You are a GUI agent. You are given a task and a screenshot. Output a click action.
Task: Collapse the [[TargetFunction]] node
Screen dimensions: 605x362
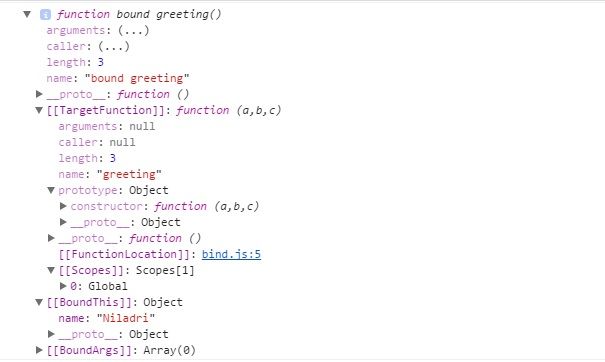pyautogui.click(x=39, y=110)
